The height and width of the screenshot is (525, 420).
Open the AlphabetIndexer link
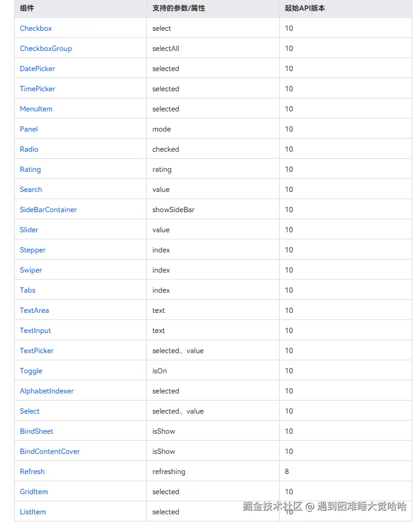point(47,391)
